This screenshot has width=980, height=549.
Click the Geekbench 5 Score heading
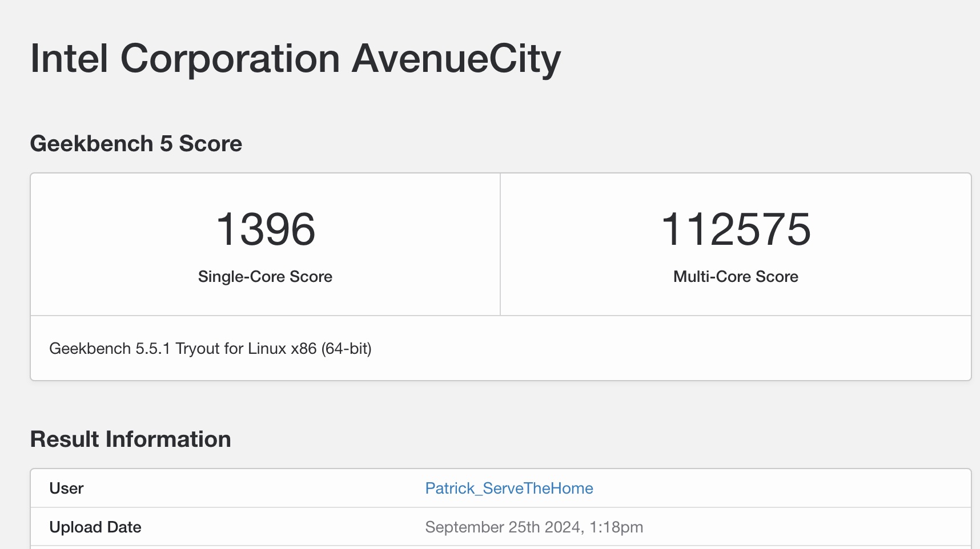tap(136, 144)
